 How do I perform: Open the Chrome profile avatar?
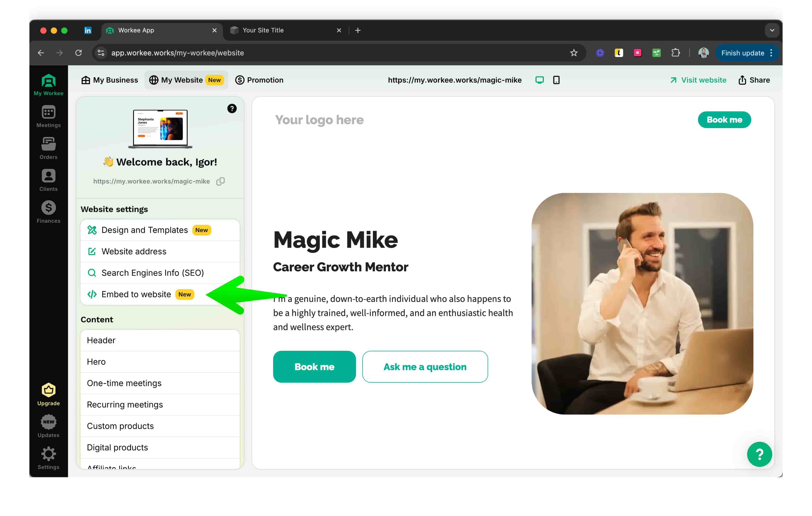703,53
